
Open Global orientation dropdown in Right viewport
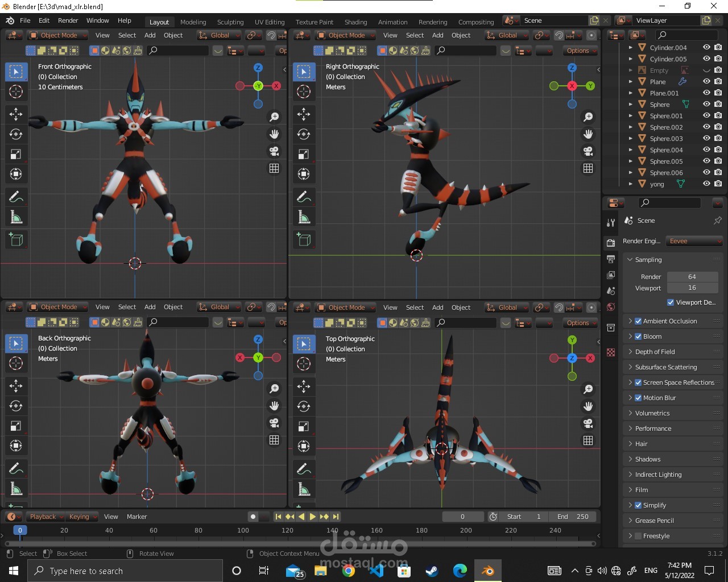(507, 35)
